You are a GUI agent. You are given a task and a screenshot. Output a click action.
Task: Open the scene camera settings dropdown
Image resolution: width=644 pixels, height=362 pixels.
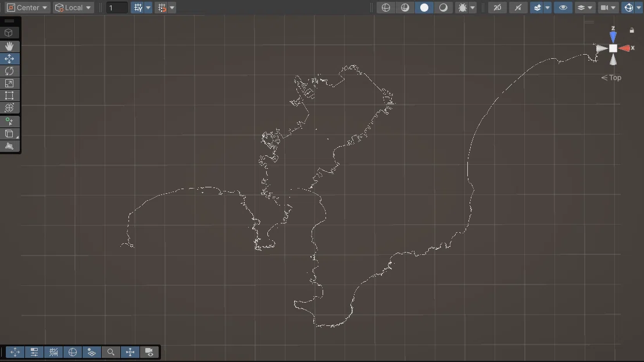click(x=608, y=8)
